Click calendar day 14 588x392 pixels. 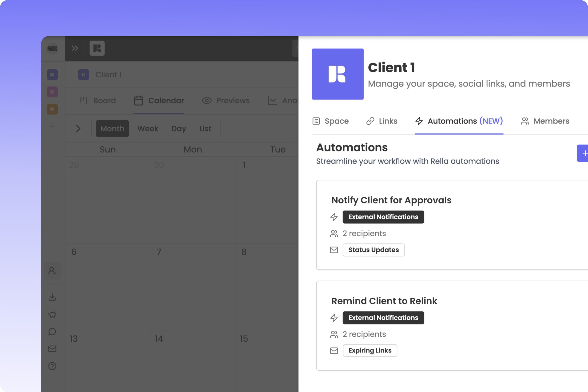coord(192,361)
